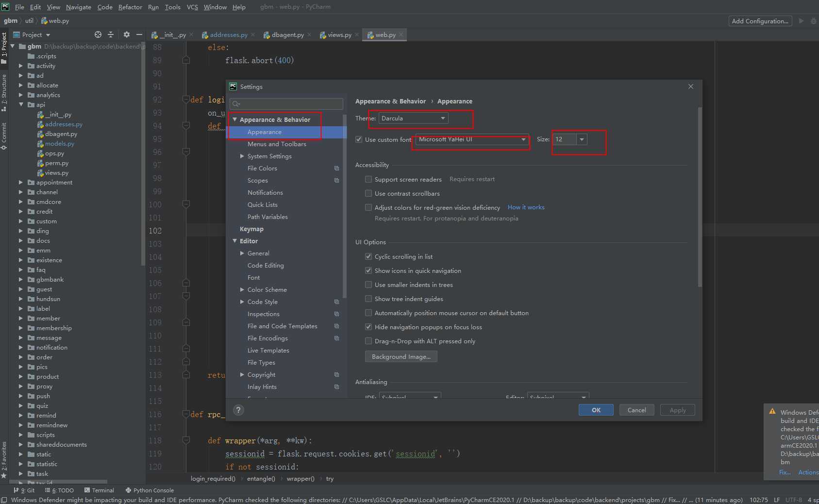The height and width of the screenshot is (504, 819).
Task: Open the TODO tool window
Action: (x=59, y=490)
